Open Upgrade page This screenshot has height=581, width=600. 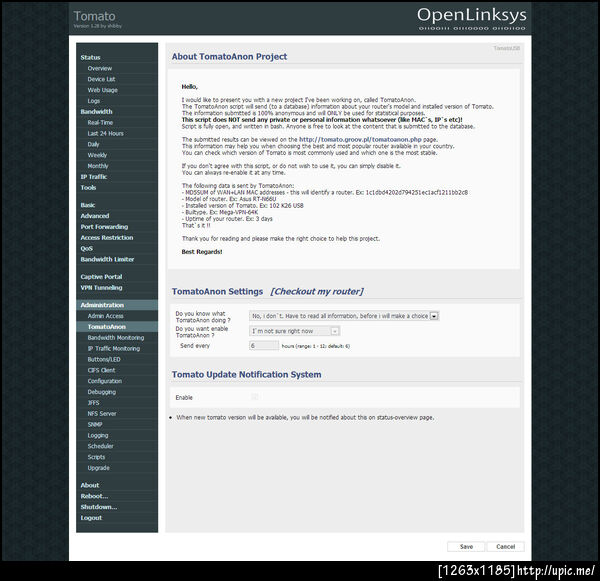98,468
